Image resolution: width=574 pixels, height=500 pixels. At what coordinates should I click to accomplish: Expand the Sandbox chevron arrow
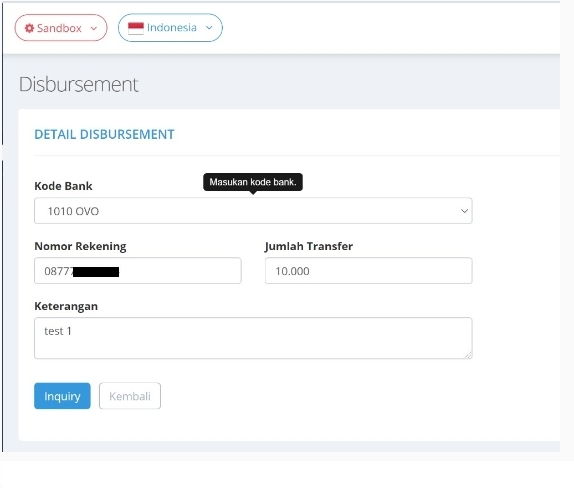94,28
